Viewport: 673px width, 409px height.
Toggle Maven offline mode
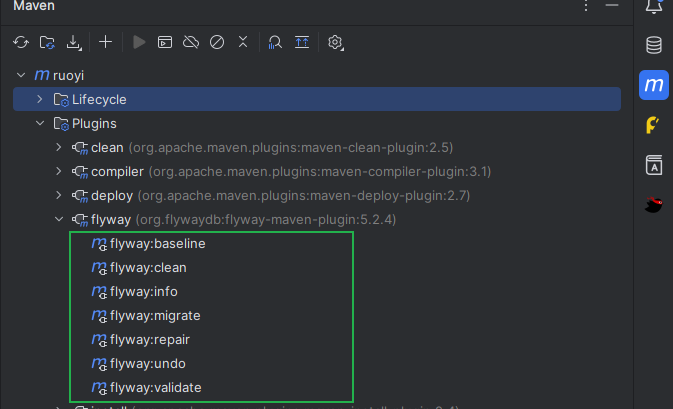click(x=191, y=42)
